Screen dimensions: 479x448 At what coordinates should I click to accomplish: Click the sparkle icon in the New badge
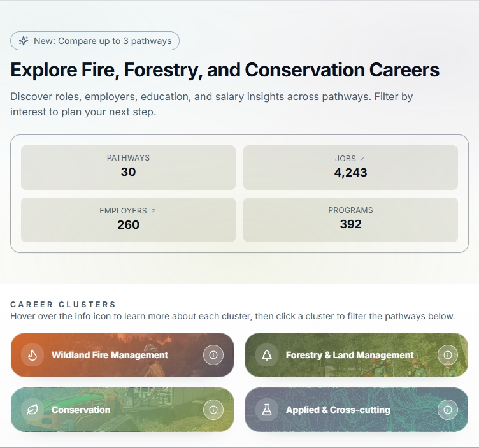(24, 41)
